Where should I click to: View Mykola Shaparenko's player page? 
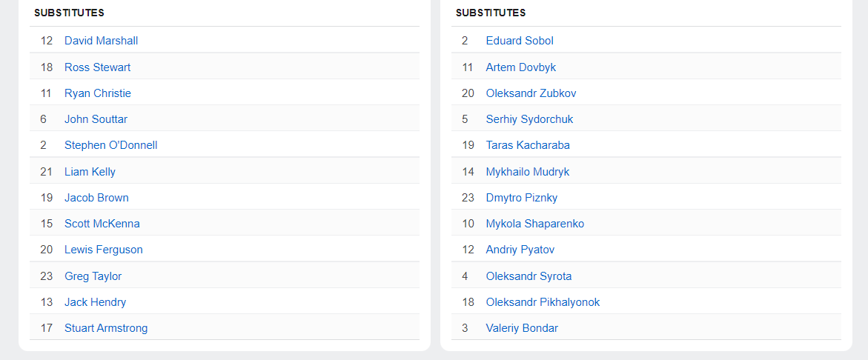click(x=534, y=224)
